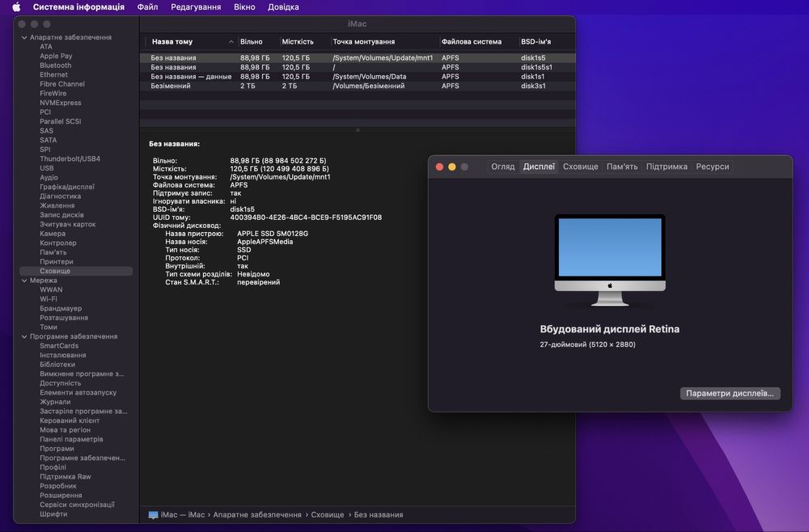809x532 pixels.
Task: Select Брандмауер in the sidebar
Action: coord(61,308)
